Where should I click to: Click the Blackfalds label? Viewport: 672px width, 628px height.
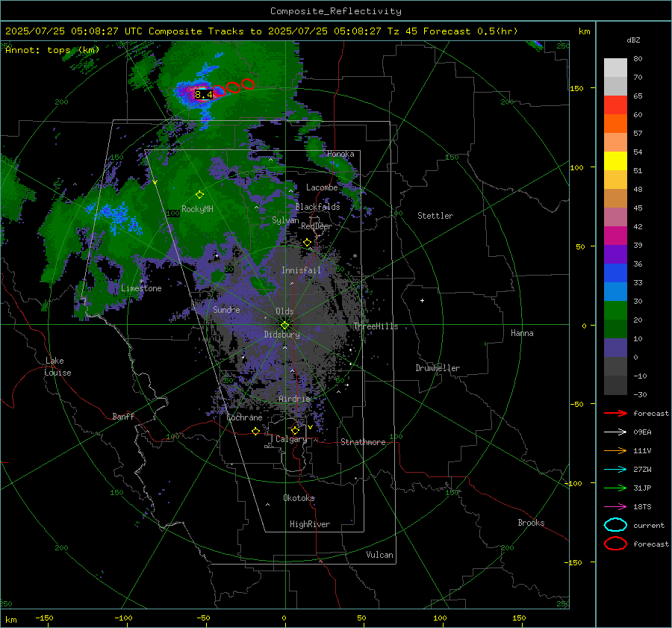coord(317,207)
